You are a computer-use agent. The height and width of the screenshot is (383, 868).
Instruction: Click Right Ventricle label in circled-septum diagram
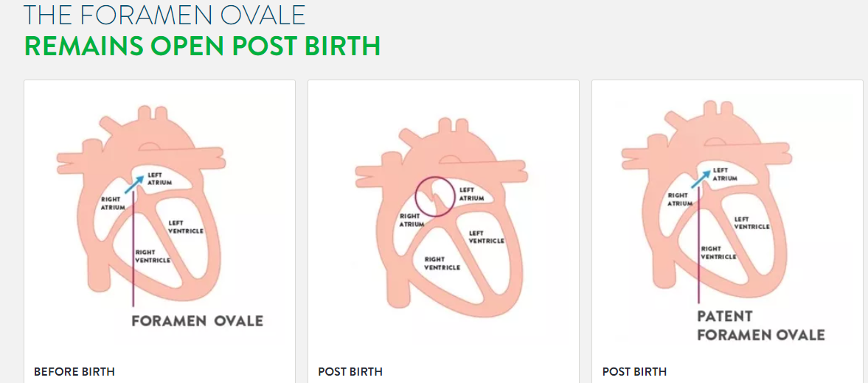tap(442, 263)
